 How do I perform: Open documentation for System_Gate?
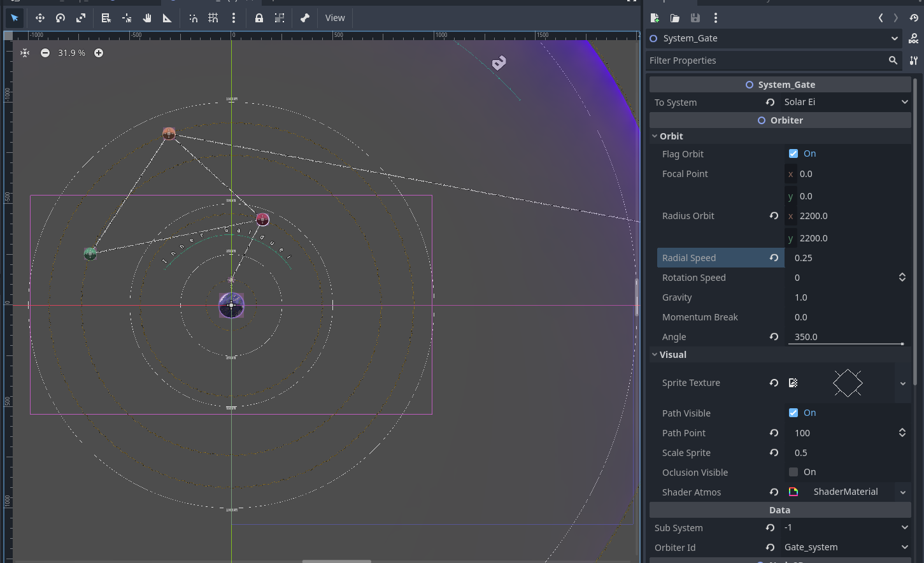[914, 38]
